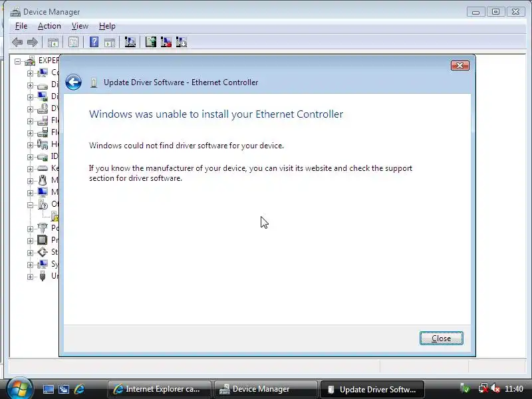Switch to Device Manager taskbar button
Screen dimensions: 532x399
point(265,389)
